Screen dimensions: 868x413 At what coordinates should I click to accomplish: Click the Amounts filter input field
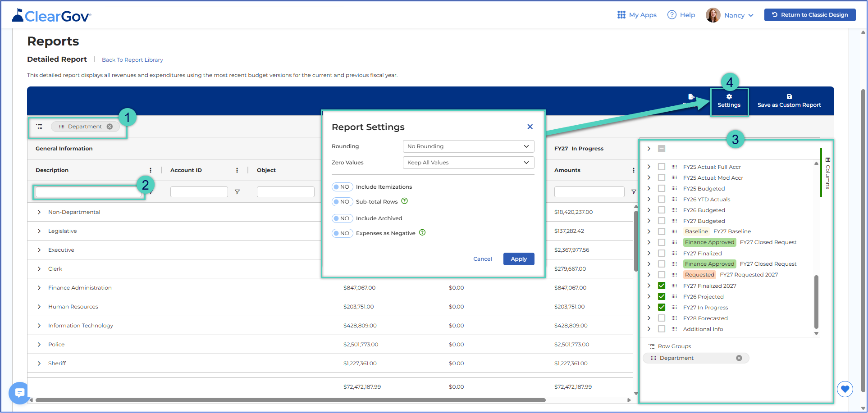(589, 192)
